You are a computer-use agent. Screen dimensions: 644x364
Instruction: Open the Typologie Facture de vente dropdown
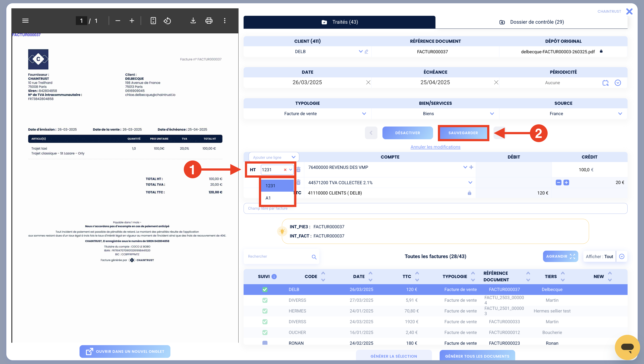[364, 114]
